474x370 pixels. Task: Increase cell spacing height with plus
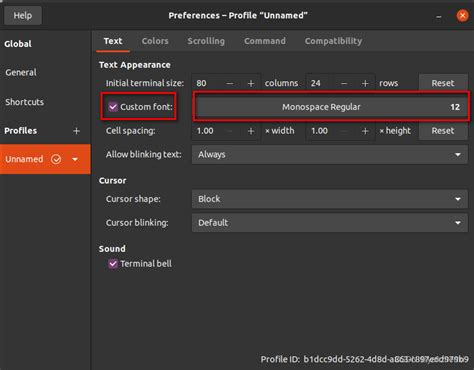click(x=365, y=131)
